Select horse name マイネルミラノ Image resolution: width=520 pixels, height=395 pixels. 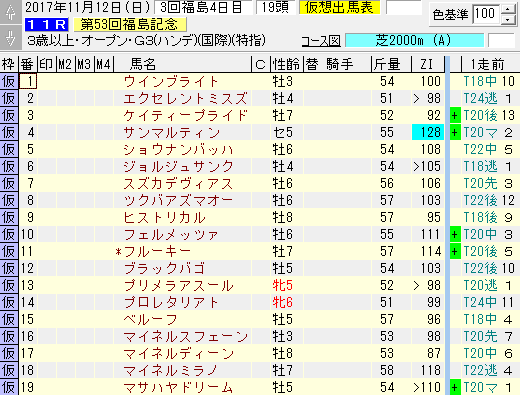point(171,371)
